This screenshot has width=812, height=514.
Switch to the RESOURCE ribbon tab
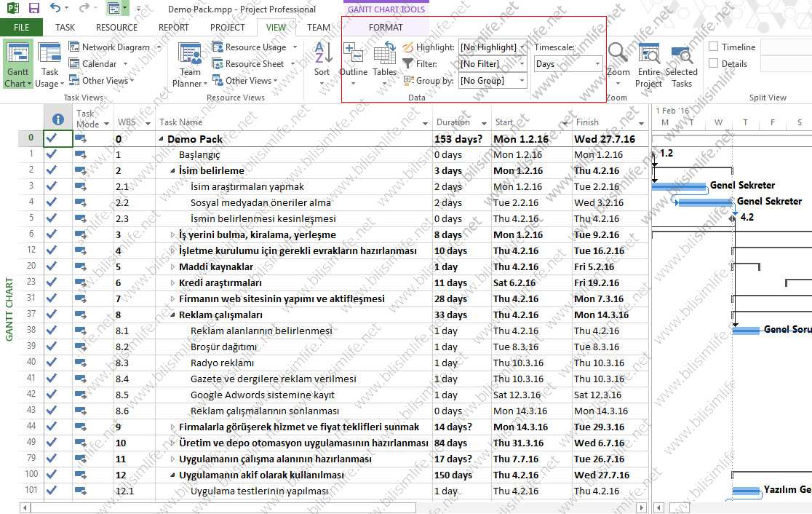(116, 28)
